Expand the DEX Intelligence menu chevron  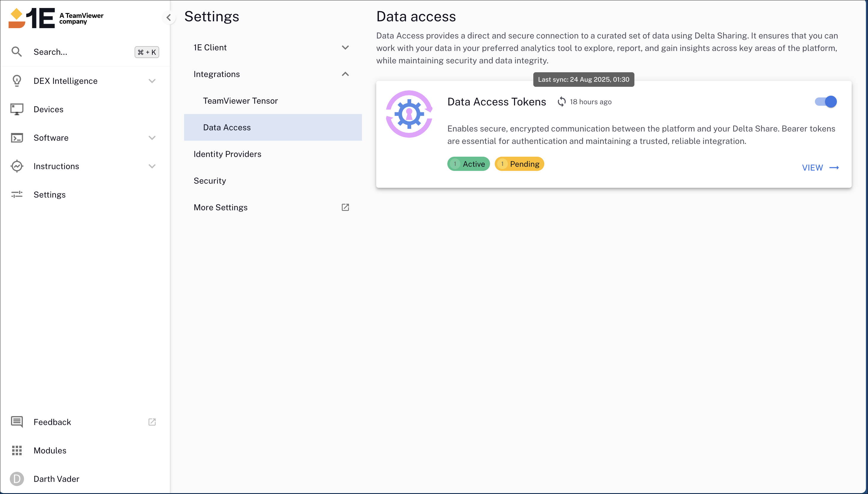point(152,81)
